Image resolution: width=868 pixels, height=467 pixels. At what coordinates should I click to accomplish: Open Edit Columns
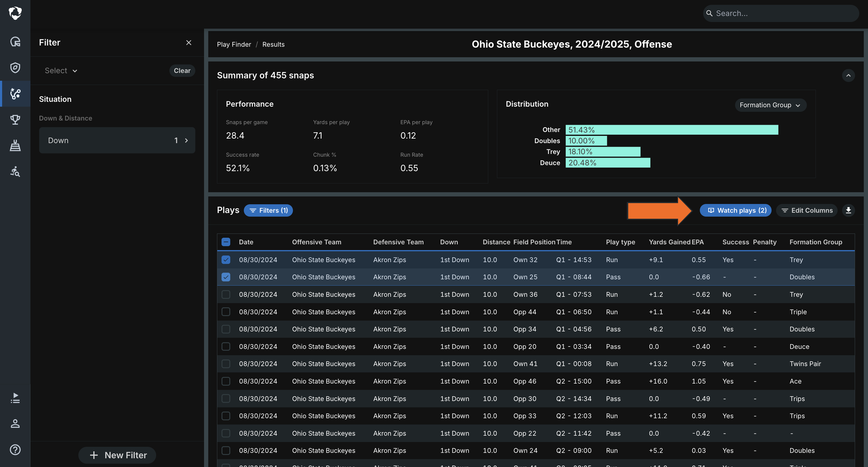tap(807, 210)
